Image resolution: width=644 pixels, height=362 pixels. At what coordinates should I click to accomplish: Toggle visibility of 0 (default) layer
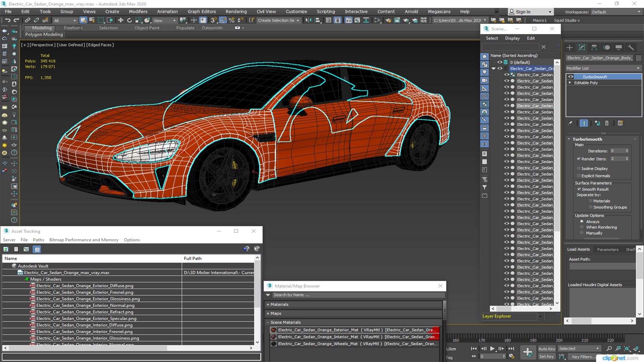500,62
